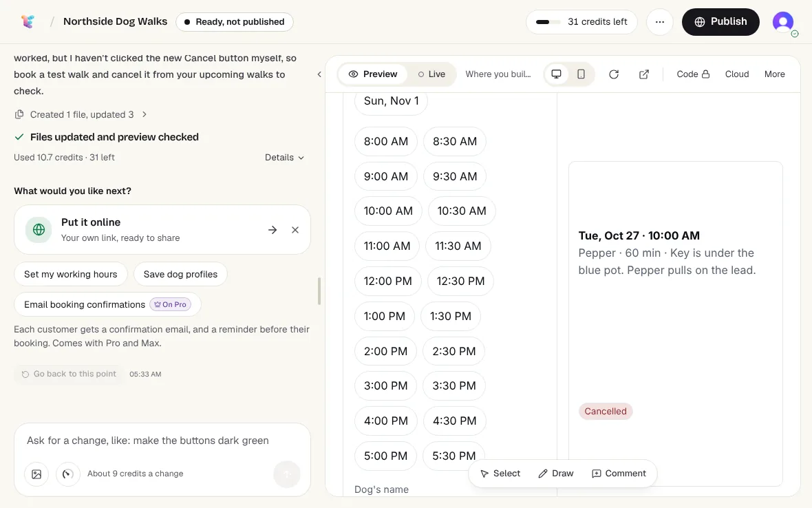The height and width of the screenshot is (508, 812).
Task: Choose the Draw tool
Action: coord(555,474)
